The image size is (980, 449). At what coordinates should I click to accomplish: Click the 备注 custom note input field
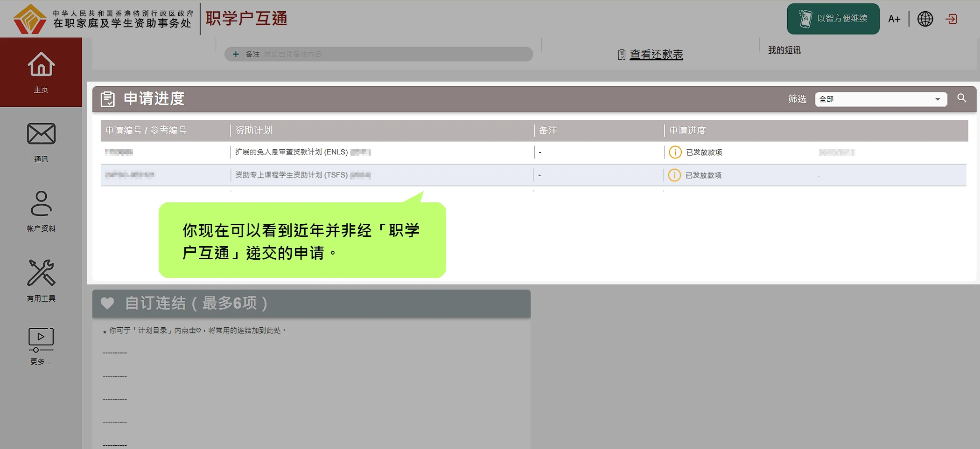378,54
